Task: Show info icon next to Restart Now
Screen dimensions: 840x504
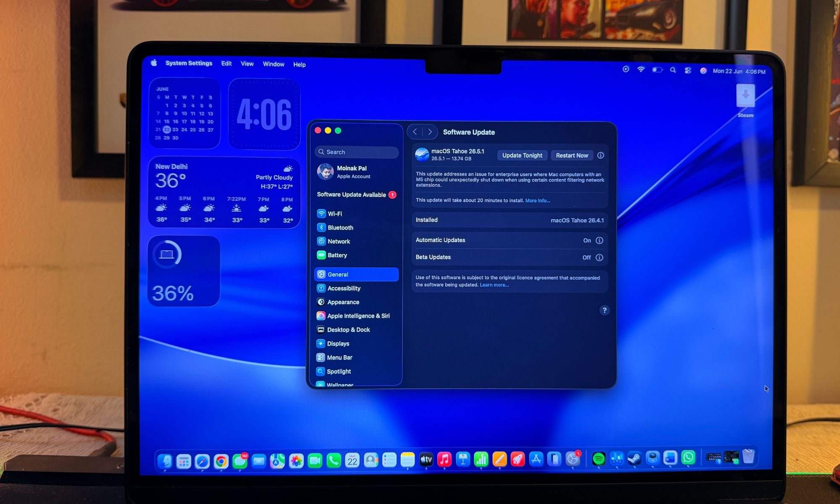Action: point(601,155)
